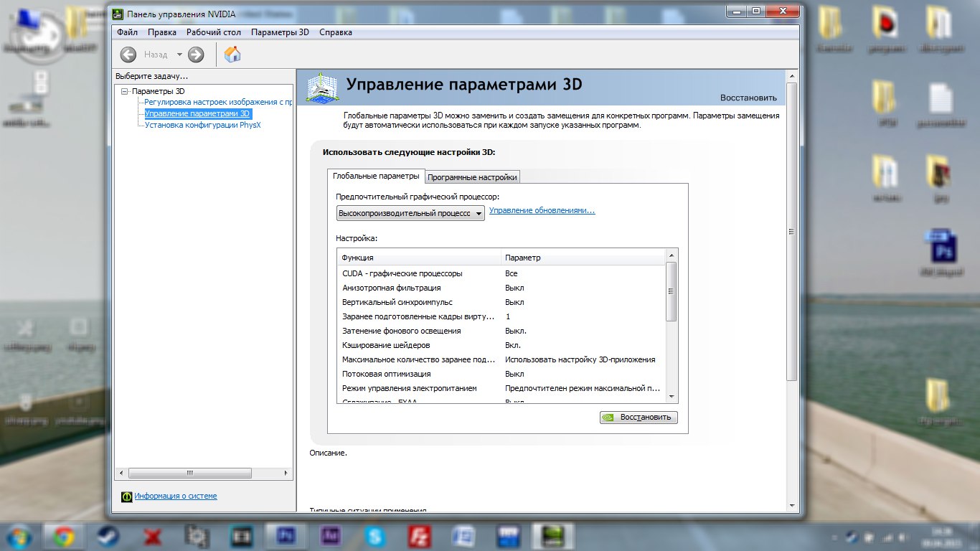980x551 pixels.
Task: Click the system information icon at bottom left
Action: (127, 496)
